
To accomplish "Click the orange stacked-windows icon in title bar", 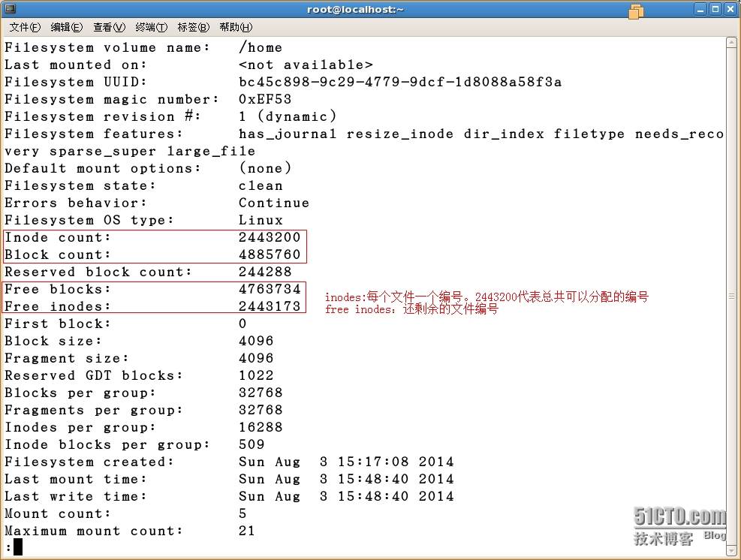I will click(636, 11).
